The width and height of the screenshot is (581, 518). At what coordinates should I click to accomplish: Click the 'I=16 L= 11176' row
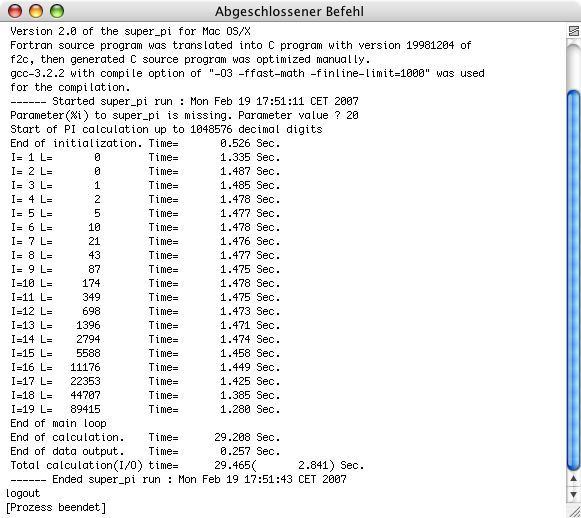tap(145, 367)
